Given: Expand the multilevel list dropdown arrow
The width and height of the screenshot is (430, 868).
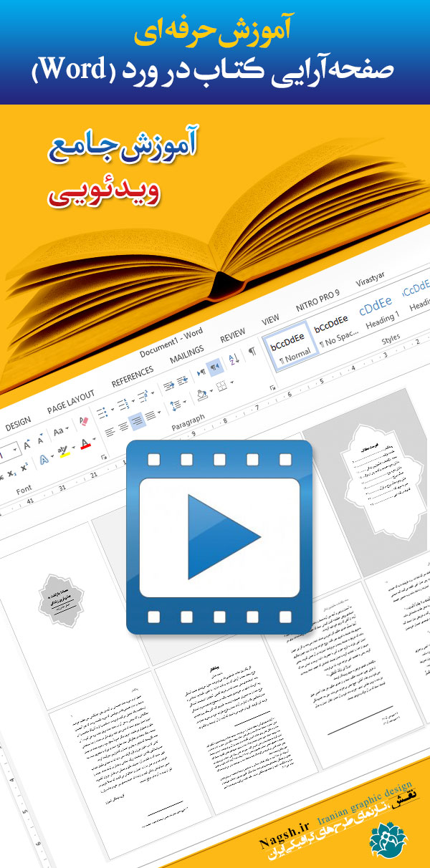Looking at the screenshot, I should click(x=153, y=392).
